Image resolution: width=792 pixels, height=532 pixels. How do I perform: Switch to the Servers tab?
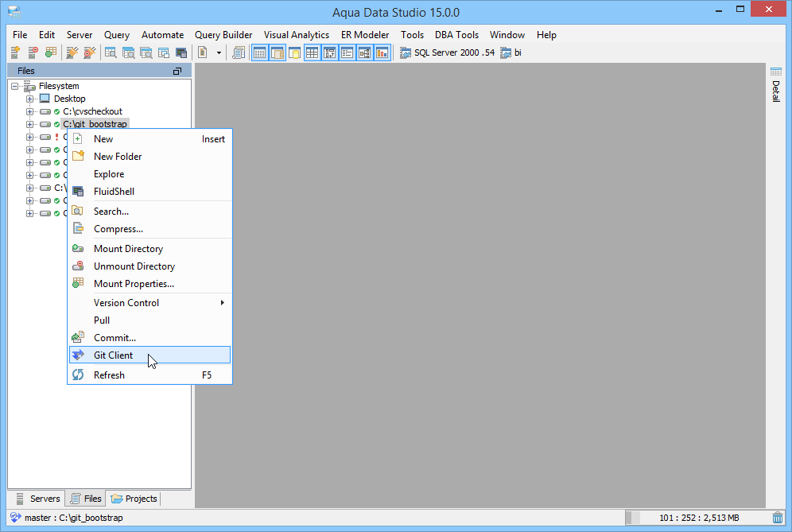tap(38, 499)
